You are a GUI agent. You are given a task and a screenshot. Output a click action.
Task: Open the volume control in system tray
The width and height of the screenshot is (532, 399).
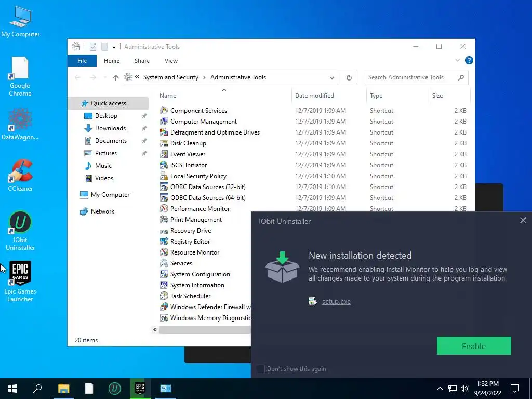[x=464, y=389]
